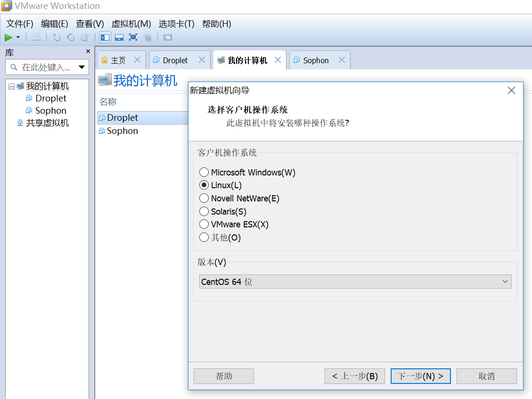Click the console view toolbar icon
The width and height of the screenshot is (532, 399).
pos(168,37)
